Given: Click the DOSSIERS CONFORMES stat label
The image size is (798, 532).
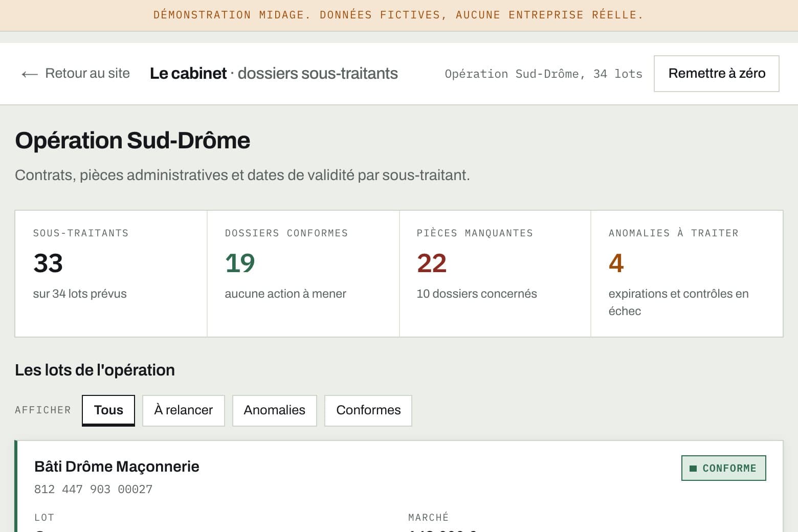Looking at the screenshot, I should point(286,233).
